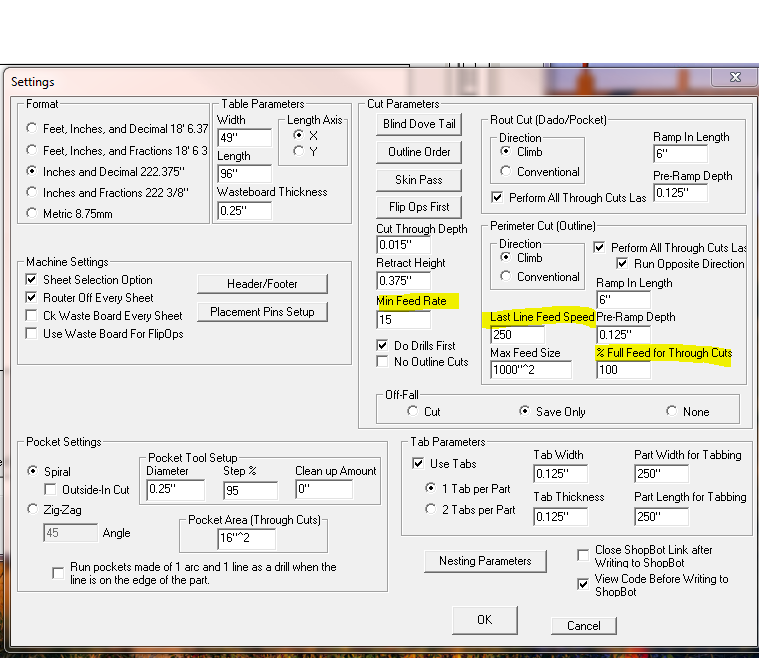Confirm settings with OK button
The image size is (759, 658).
coord(484,620)
